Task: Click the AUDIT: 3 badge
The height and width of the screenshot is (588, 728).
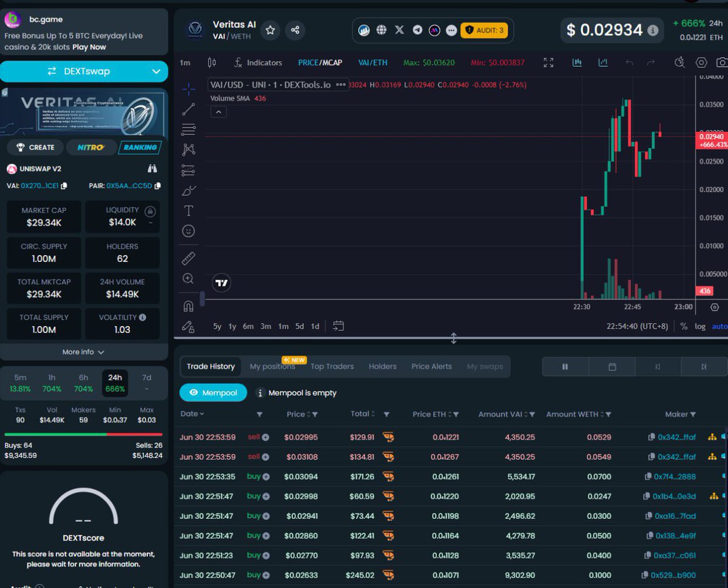Action: [484, 30]
